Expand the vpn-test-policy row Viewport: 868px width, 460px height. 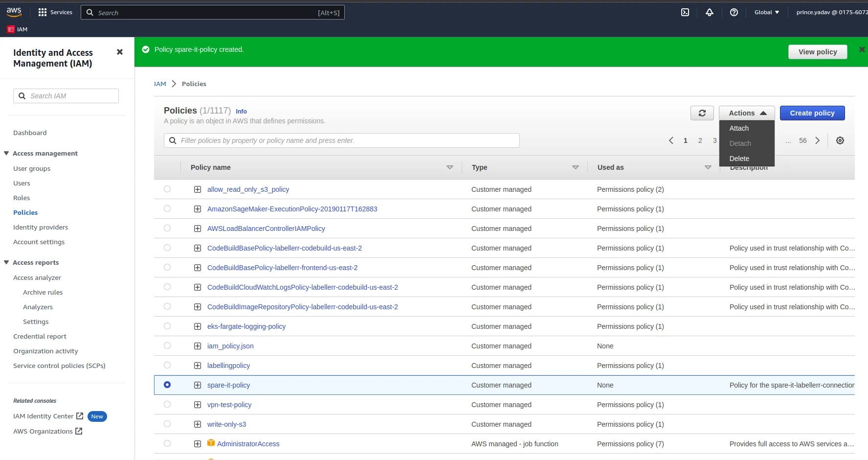click(x=198, y=405)
